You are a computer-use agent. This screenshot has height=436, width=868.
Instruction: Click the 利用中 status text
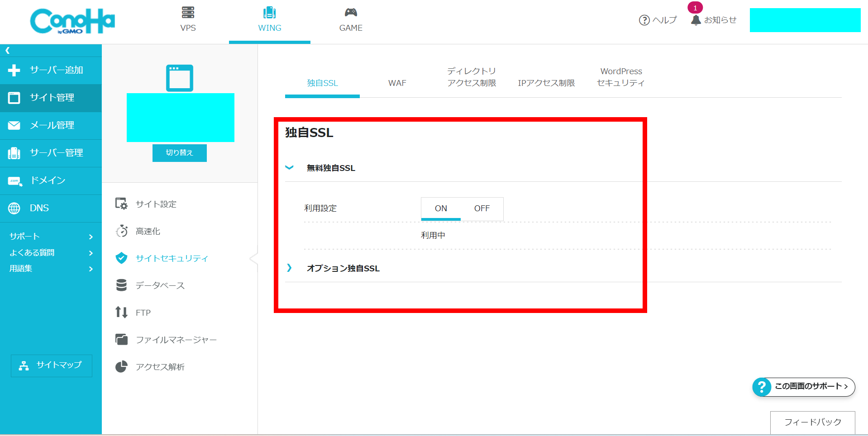433,235
